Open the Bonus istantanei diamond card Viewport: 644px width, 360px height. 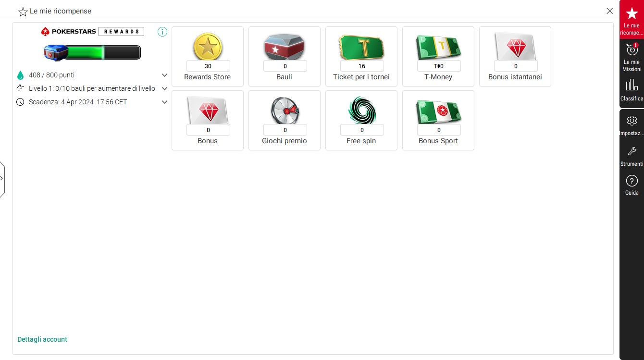[x=515, y=46]
